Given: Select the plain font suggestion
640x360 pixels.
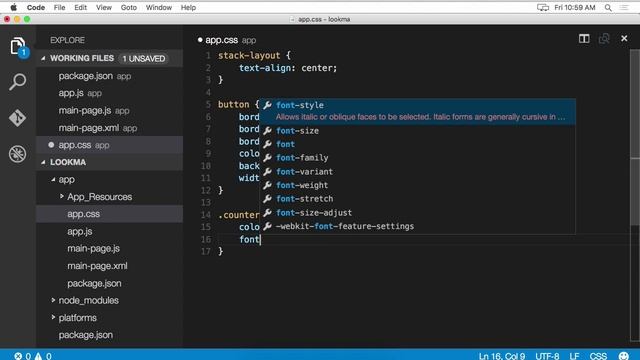Looking at the screenshot, I should click(418, 144).
